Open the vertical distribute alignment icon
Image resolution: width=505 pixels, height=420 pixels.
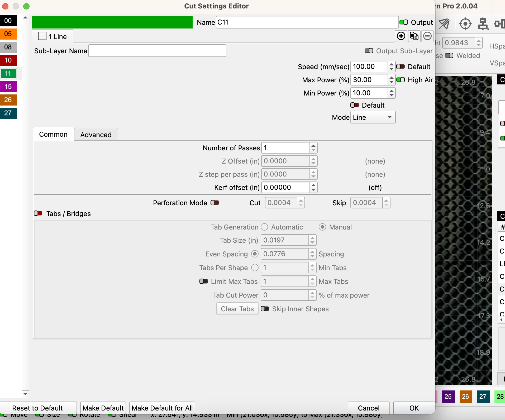click(483, 24)
